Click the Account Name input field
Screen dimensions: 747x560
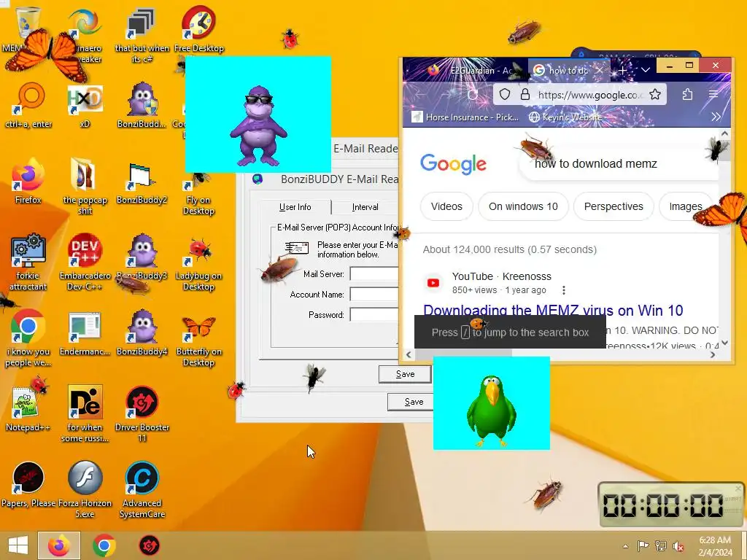(x=374, y=295)
